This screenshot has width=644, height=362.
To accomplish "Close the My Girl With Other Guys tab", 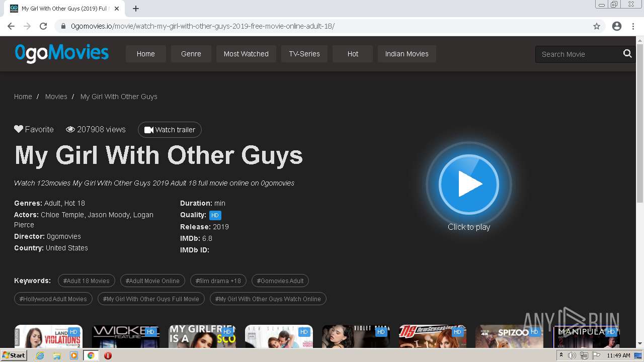I will click(117, 9).
